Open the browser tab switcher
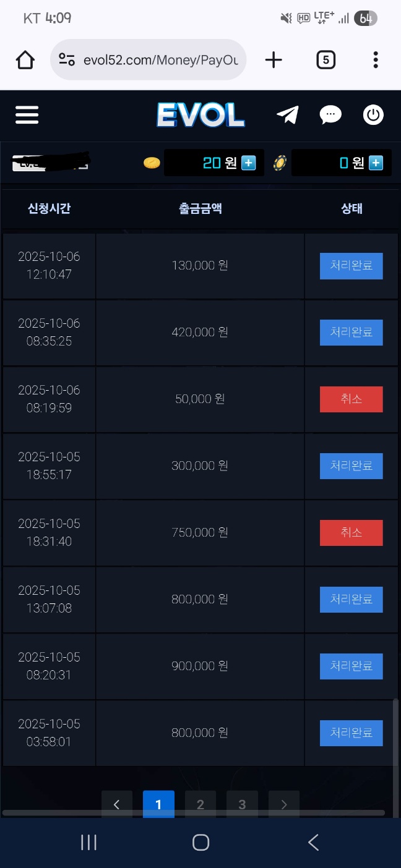 click(x=326, y=60)
